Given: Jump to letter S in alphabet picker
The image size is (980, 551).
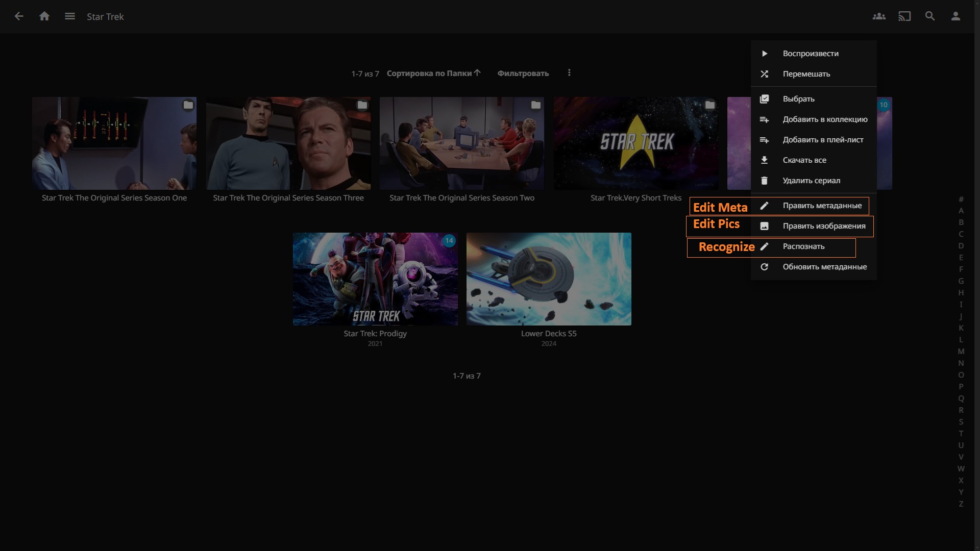Looking at the screenshot, I should (961, 422).
